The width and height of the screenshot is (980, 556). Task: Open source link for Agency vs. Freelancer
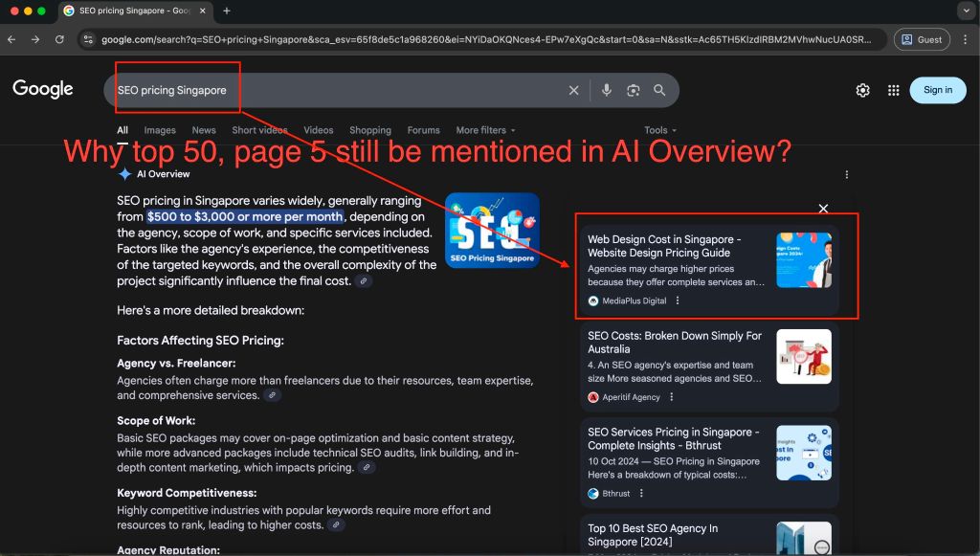tap(272, 395)
